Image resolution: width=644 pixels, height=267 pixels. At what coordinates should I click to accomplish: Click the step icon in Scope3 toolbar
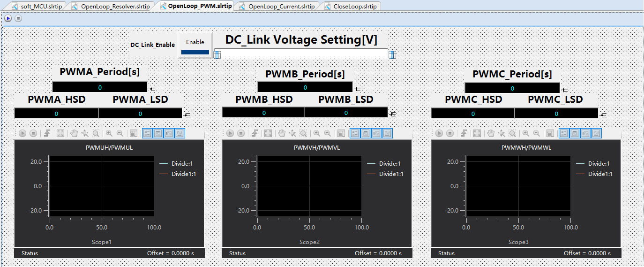[x=464, y=133]
